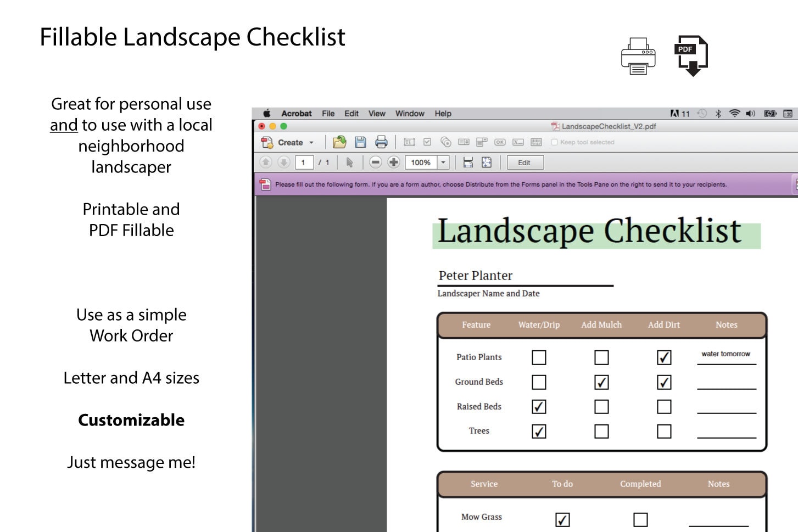Select the Text Field form tool
Screen dimensions: 798x532
click(x=409, y=142)
